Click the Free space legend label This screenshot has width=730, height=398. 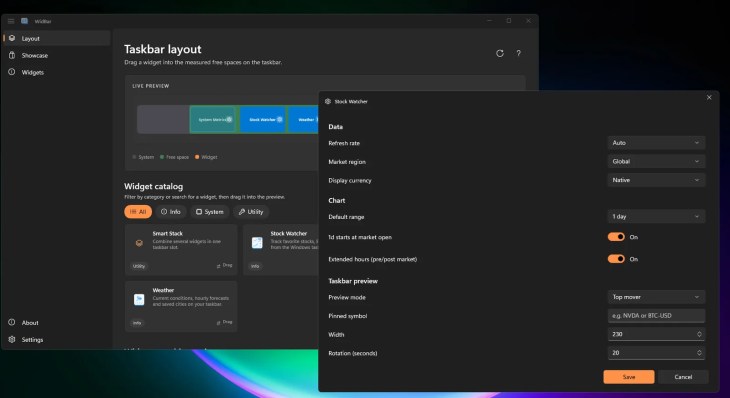[177, 157]
